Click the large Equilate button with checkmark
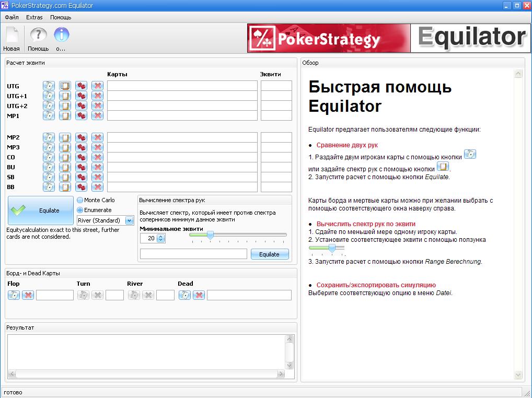This screenshot has height=398, width=532. (41, 210)
